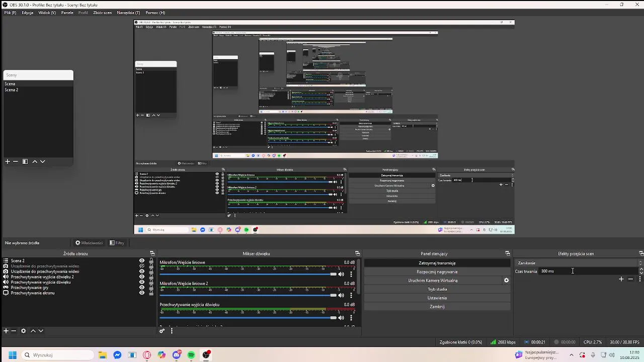
Task: Click the Zamknij button
Action: tap(437, 307)
